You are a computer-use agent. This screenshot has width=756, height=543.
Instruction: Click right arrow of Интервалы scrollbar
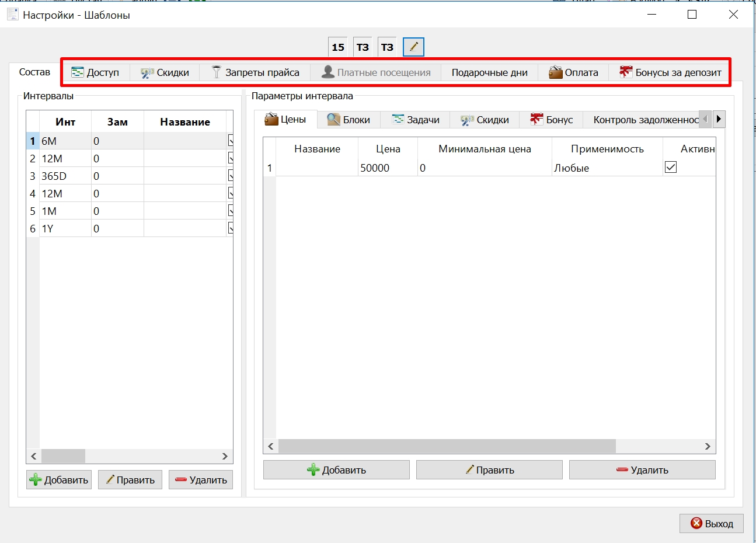coord(225,456)
